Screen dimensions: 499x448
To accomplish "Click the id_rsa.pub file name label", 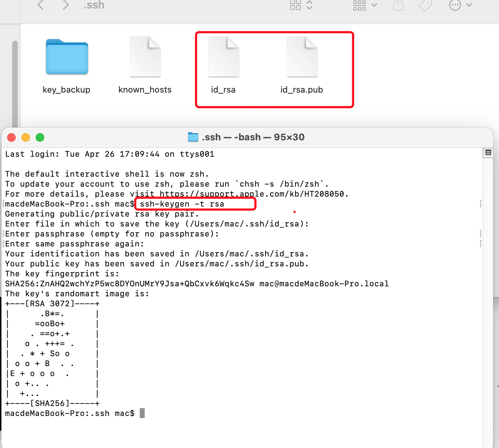I will click(x=302, y=90).
